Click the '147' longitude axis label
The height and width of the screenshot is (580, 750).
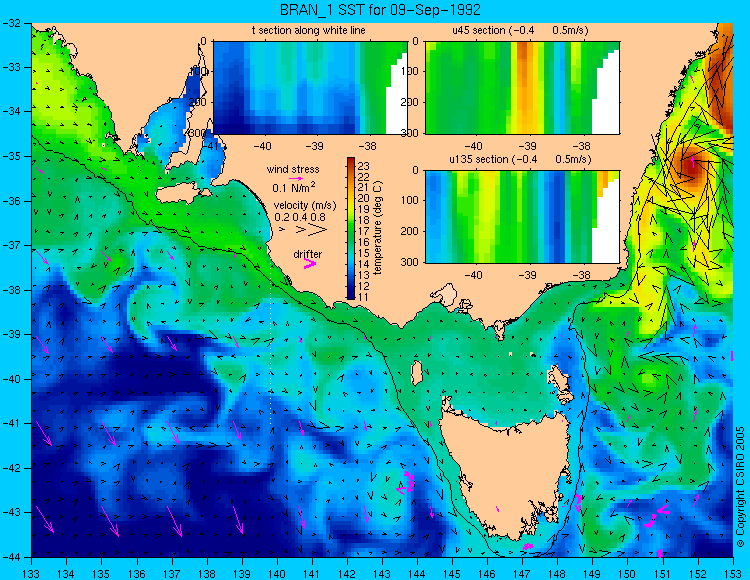point(522,573)
